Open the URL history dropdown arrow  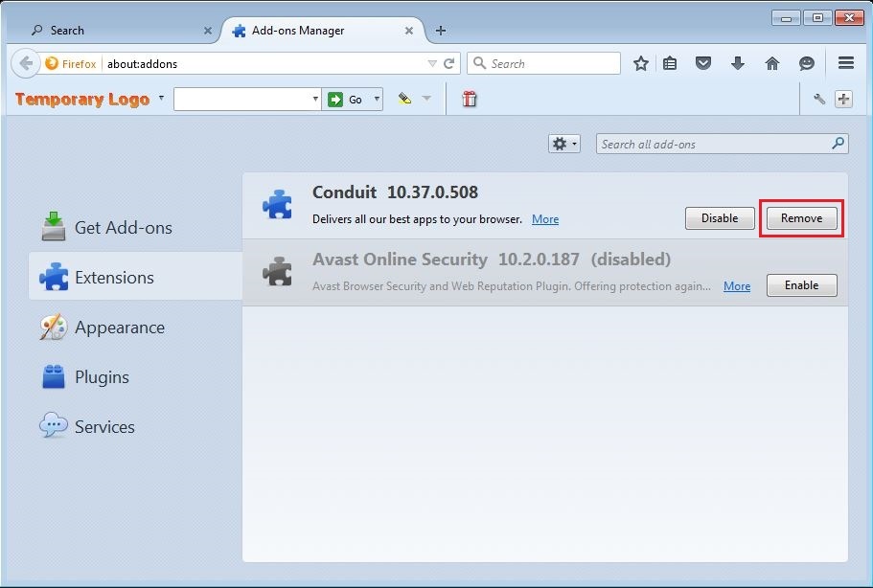[432, 63]
